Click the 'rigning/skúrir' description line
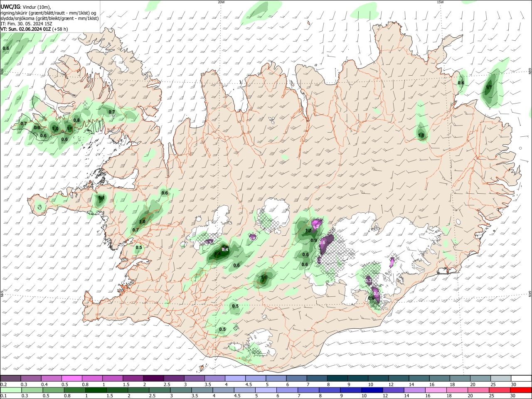The height and width of the screenshot is (399, 532). [x=49, y=12]
